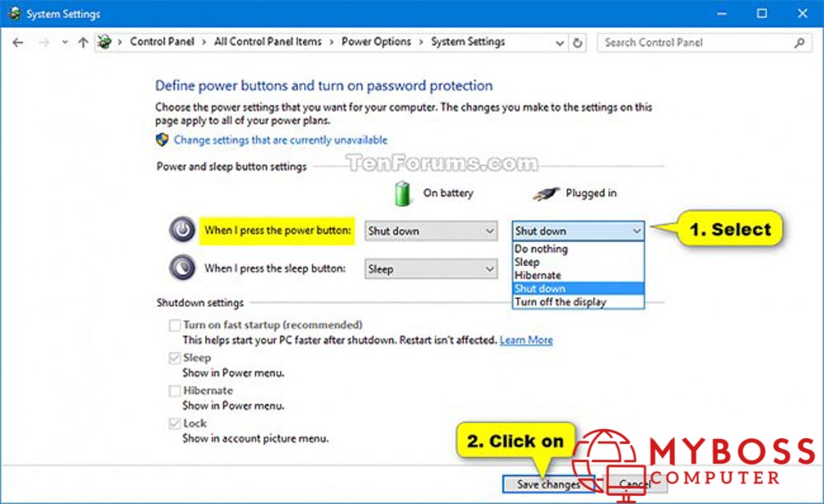Open power button On battery dropdown

point(432,231)
